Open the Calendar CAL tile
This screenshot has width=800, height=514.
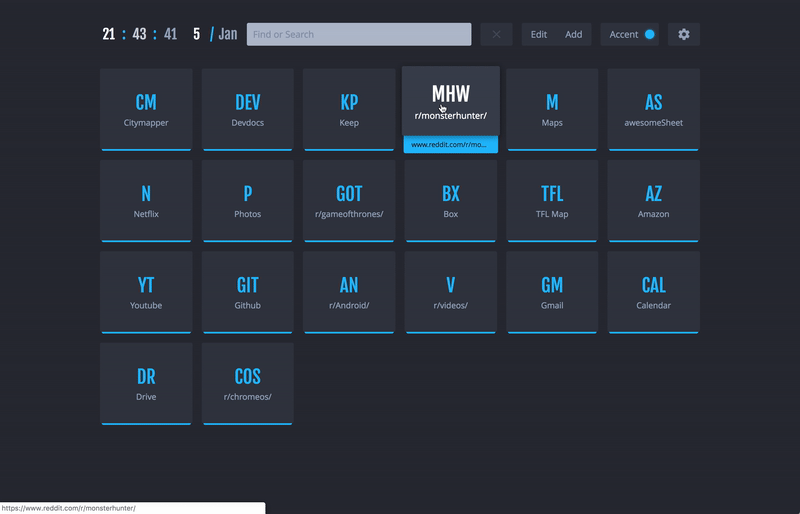[x=654, y=292]
